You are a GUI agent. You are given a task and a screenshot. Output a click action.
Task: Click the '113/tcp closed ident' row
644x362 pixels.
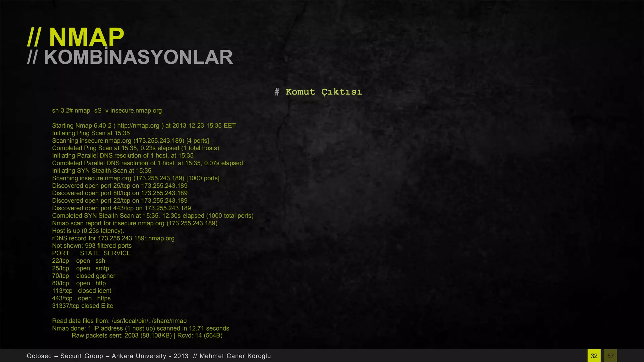click(x=82, y=291)
